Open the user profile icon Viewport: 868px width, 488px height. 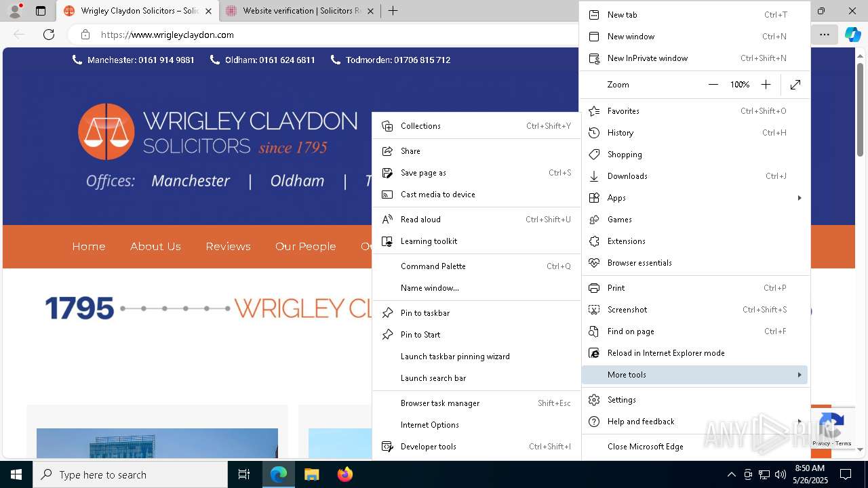click(15, 11)
